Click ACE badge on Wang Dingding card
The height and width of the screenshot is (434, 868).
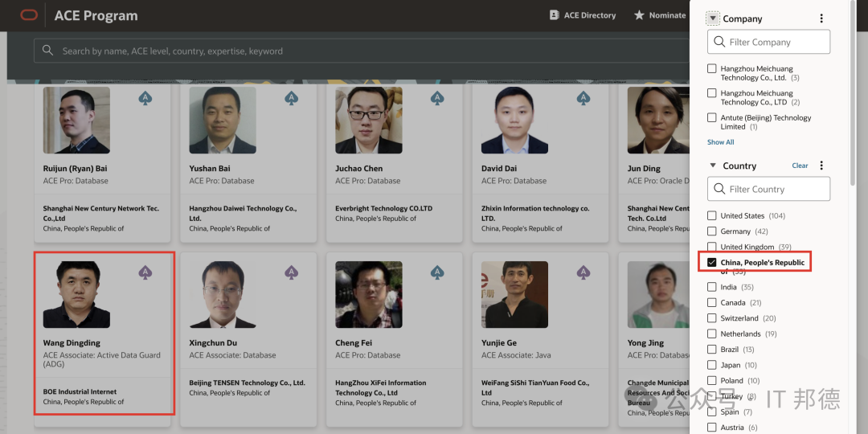click(145, 272)
